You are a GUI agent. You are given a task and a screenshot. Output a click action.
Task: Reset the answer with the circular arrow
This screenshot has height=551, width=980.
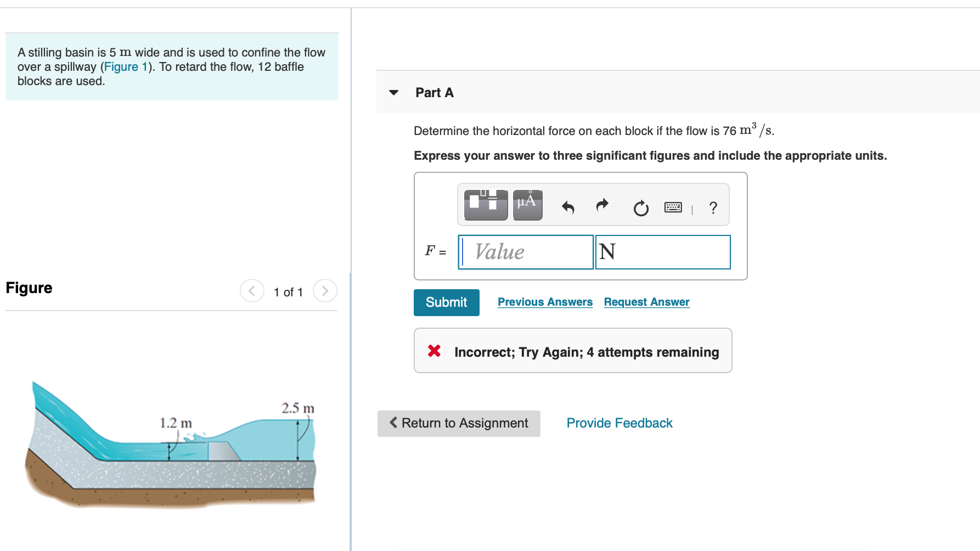(640, 208)
